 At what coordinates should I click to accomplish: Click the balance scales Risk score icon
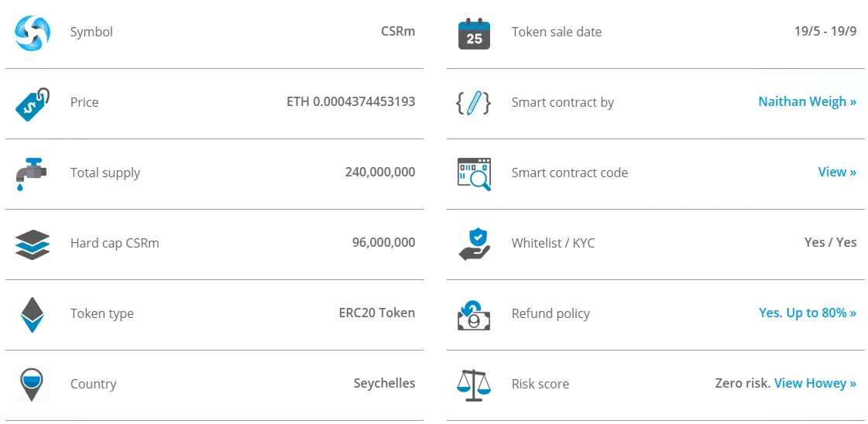point(474,385)
